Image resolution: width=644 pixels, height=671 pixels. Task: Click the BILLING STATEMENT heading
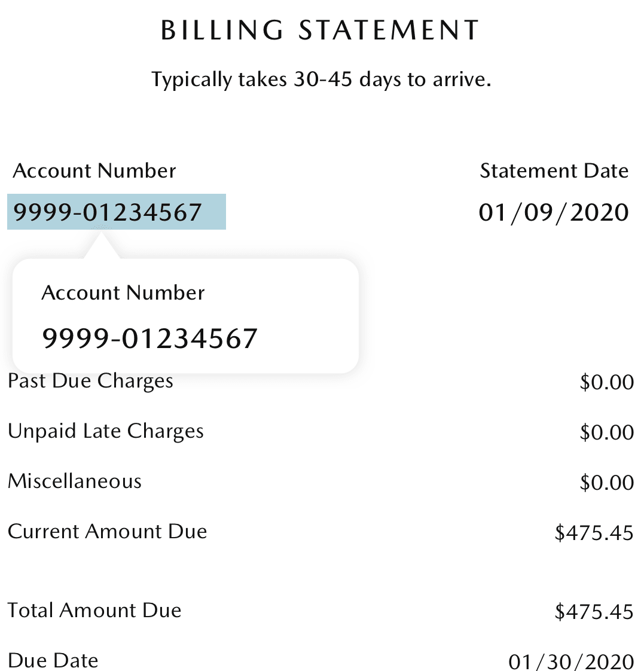321,31
